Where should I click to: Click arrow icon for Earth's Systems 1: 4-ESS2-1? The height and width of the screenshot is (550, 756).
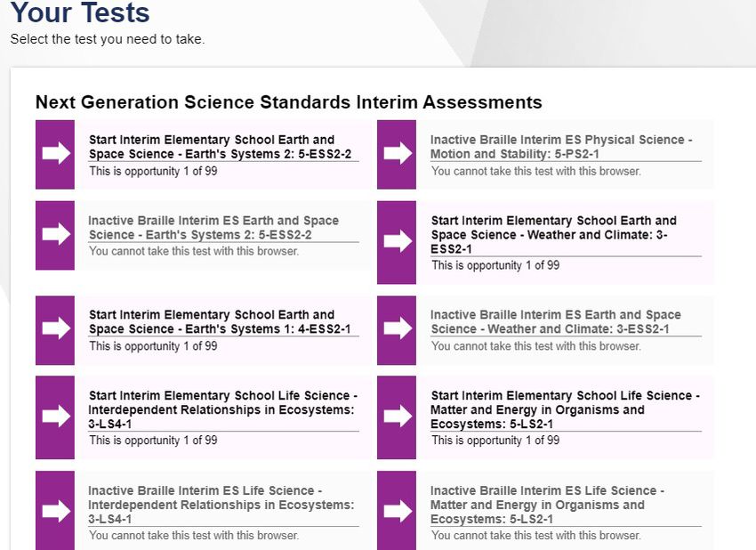pyautogui.click(x=55, y=330)
